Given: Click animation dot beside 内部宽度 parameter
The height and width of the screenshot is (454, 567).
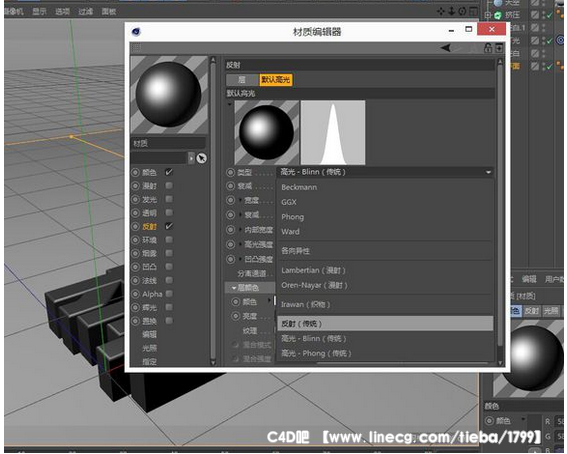Looking at the screenshot, I should tap(230, 230).
